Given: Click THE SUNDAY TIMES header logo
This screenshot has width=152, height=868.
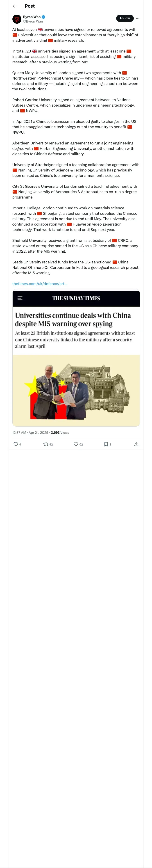Looking at the screenshot, I should (x=76, y=298).
